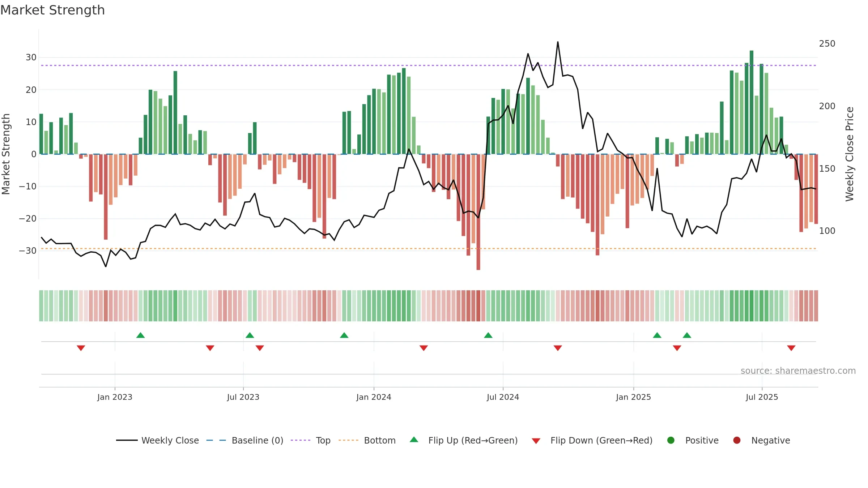Screen dimensions: 868x488
Task: Click the Weekly Close Price axis title
Action: (850, 154)
